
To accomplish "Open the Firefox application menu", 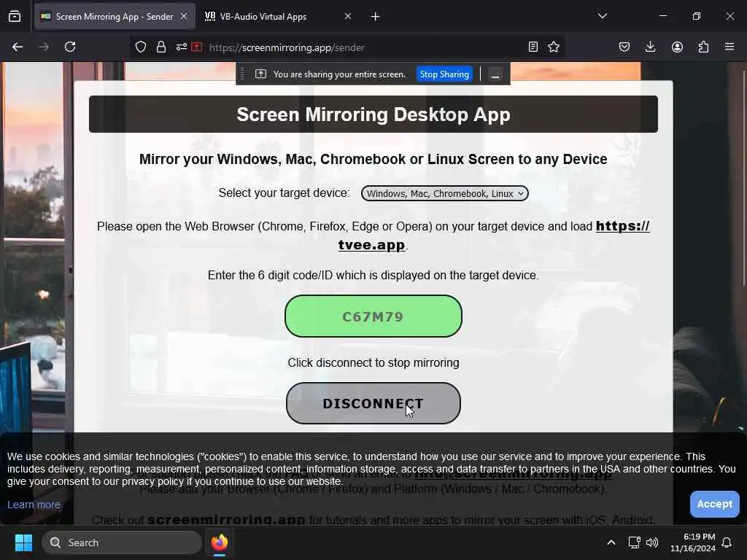I will pos(729,47).
